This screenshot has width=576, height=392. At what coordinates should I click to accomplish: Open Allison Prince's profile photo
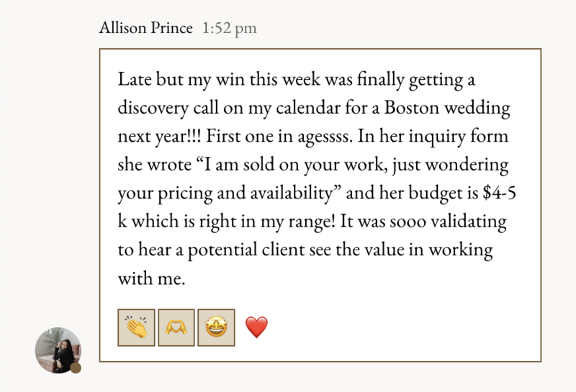tap(58, 350)
